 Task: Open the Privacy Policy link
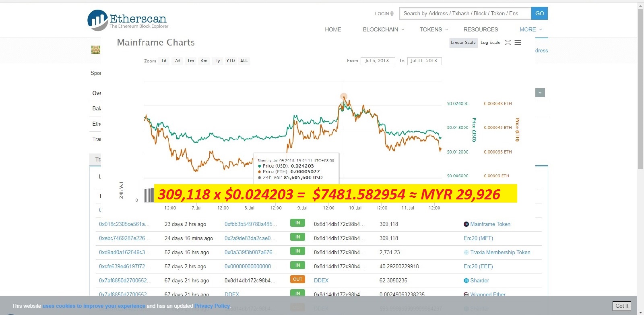(x=212, y=306)
